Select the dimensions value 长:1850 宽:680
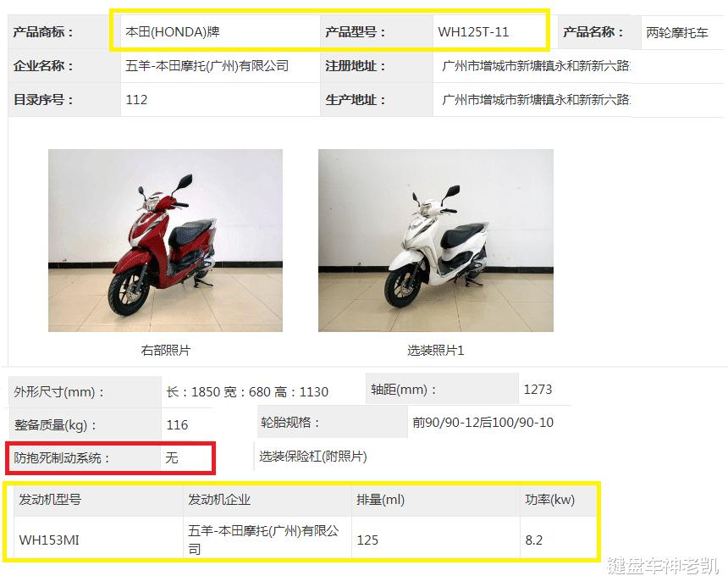728x587 pixels. [247, 392]
